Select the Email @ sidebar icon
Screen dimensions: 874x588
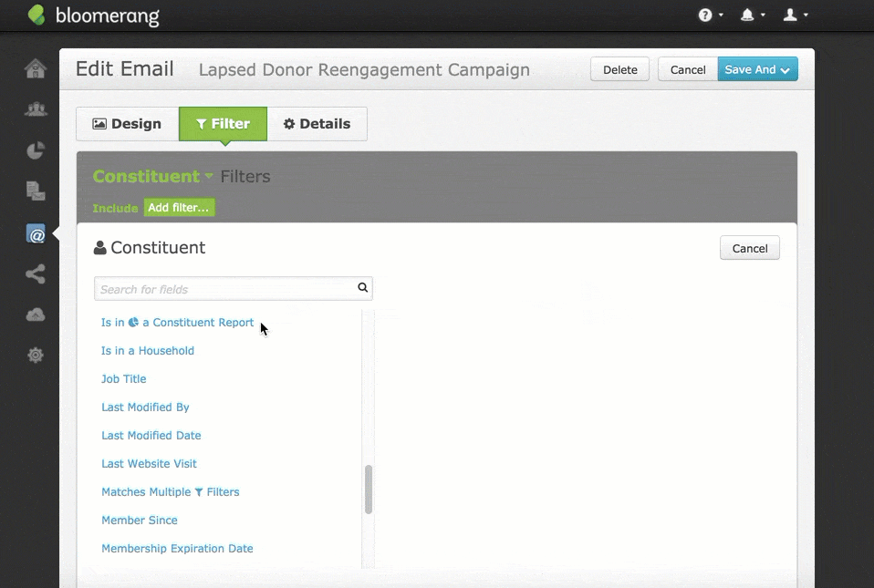36,234
